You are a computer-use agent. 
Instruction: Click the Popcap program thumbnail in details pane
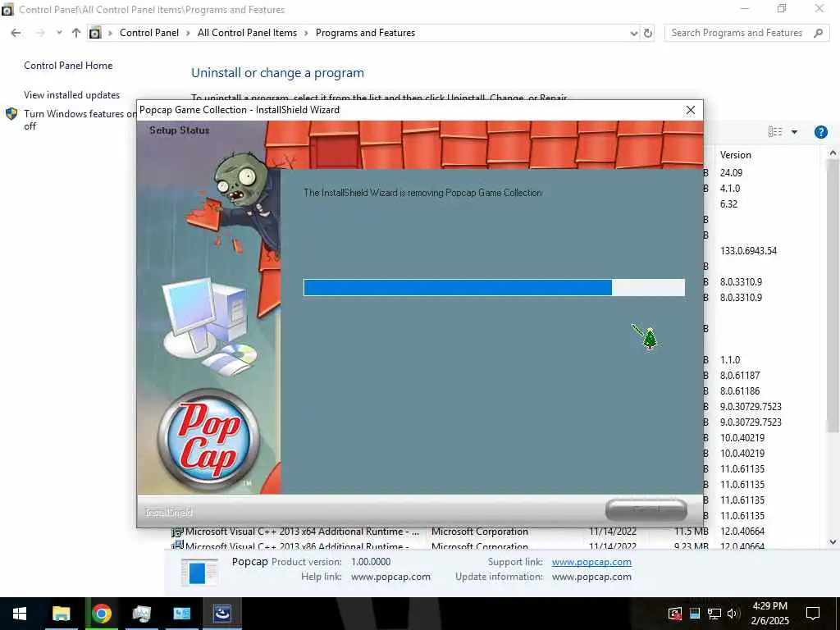[x=199, y=572]
